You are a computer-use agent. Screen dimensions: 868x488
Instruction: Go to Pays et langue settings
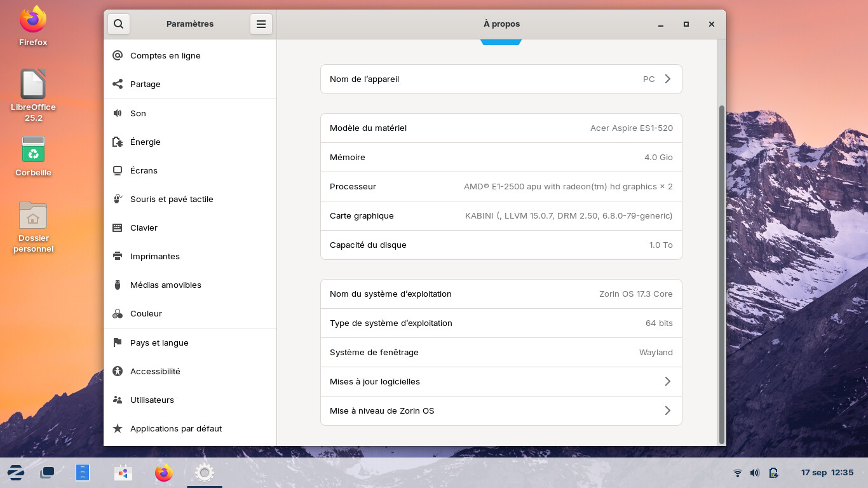159,343
